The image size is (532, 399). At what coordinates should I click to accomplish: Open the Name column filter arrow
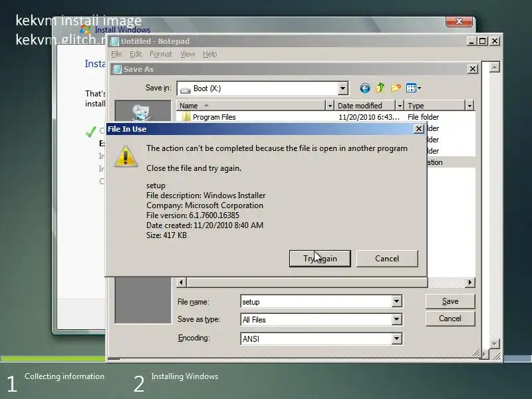point(329,106)
